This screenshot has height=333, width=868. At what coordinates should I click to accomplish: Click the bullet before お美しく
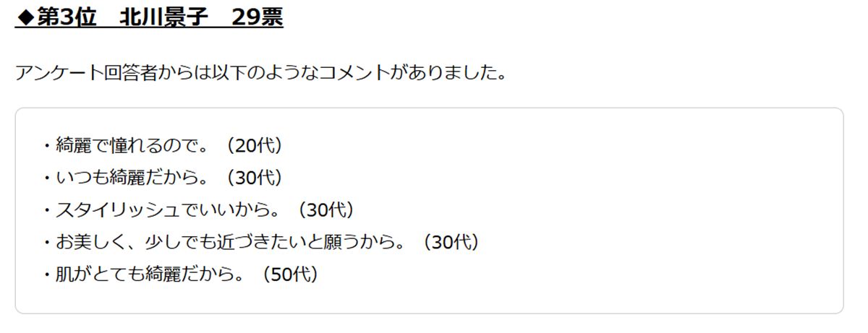47,243
